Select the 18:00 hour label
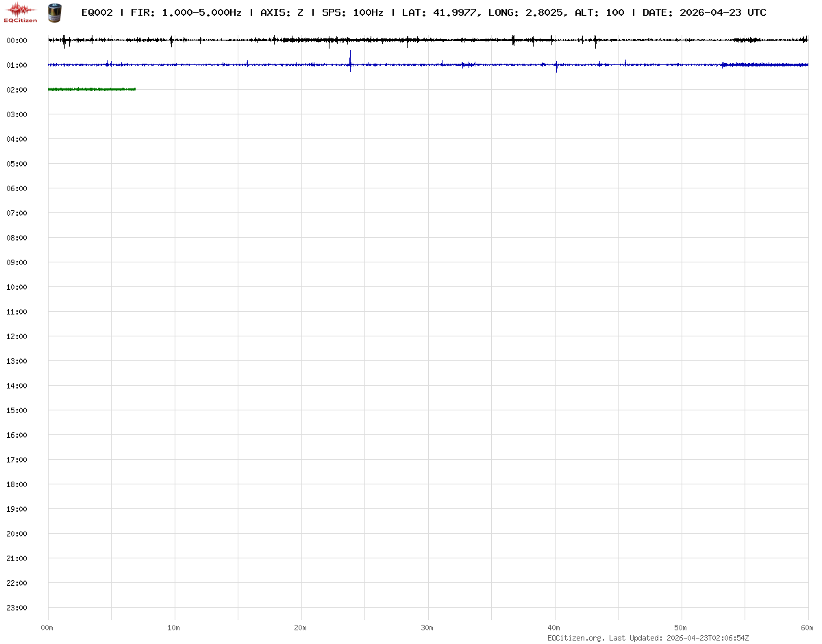Image resolution: width=822 pixels, height=644 pixels. [16, 484]
